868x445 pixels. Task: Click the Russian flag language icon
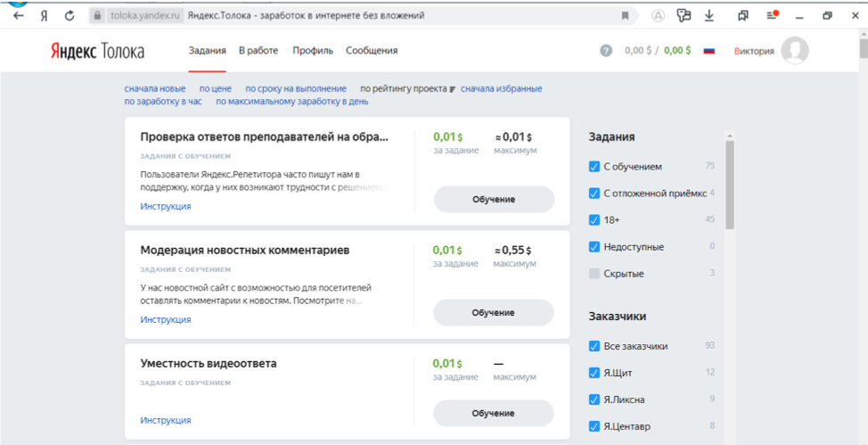(x=709, y=51)
